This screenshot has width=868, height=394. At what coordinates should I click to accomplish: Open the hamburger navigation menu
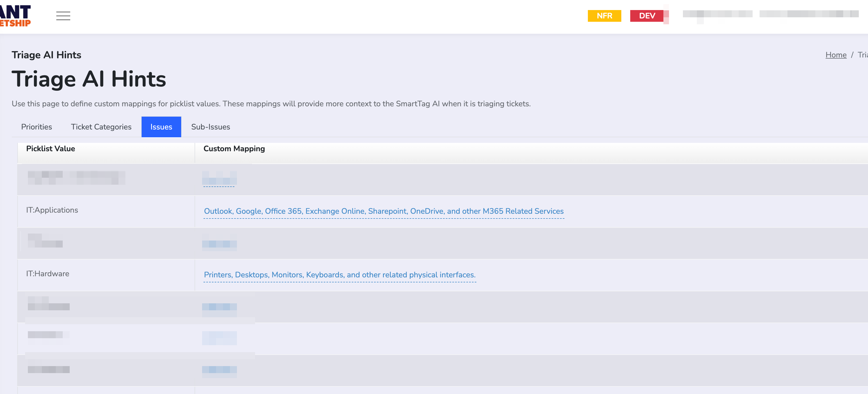click(63, 16)
